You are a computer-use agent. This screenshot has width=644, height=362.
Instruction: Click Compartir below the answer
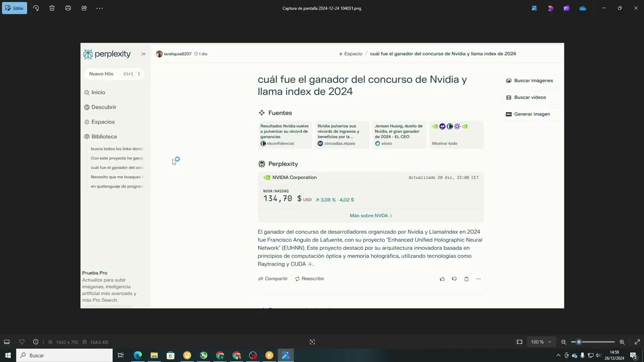pos(273,279)
